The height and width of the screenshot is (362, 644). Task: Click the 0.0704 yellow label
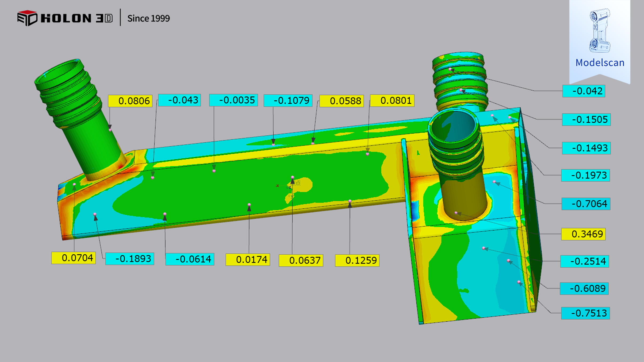[74, 258]
